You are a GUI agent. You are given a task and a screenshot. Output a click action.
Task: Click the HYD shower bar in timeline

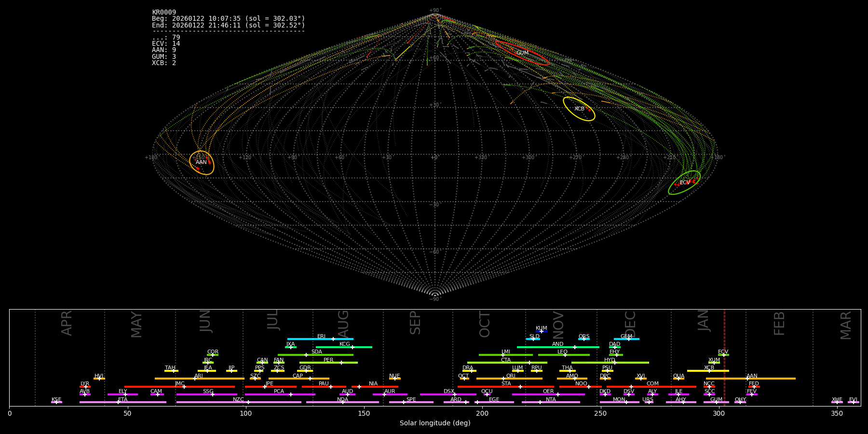(x=610, y=363)
